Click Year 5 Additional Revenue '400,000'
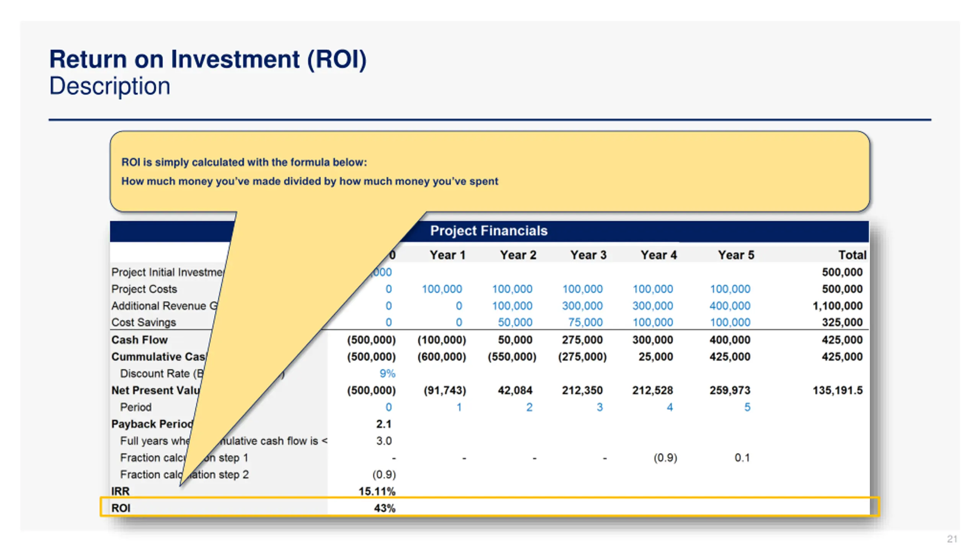The image size is (980, 551). (730, 306)
